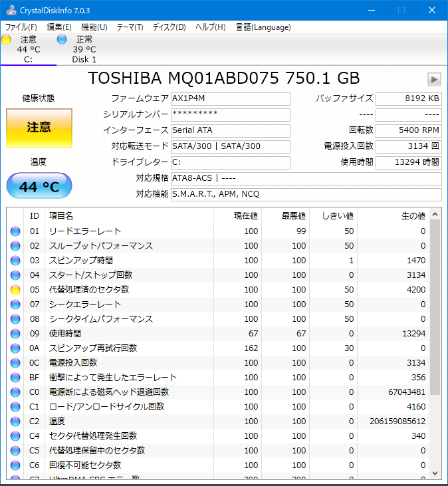Click the 現在値 column header
Image resolution: width=448 pixels, height=486 pixels.
(237, 215)
